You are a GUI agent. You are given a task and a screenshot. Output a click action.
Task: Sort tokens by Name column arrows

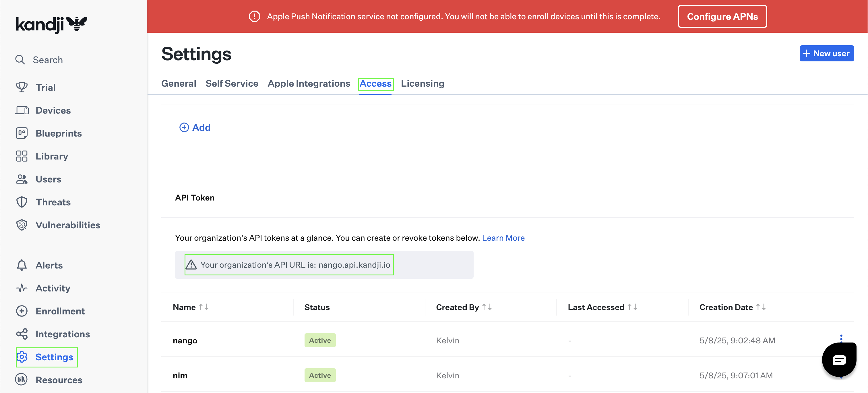point(204,307)
